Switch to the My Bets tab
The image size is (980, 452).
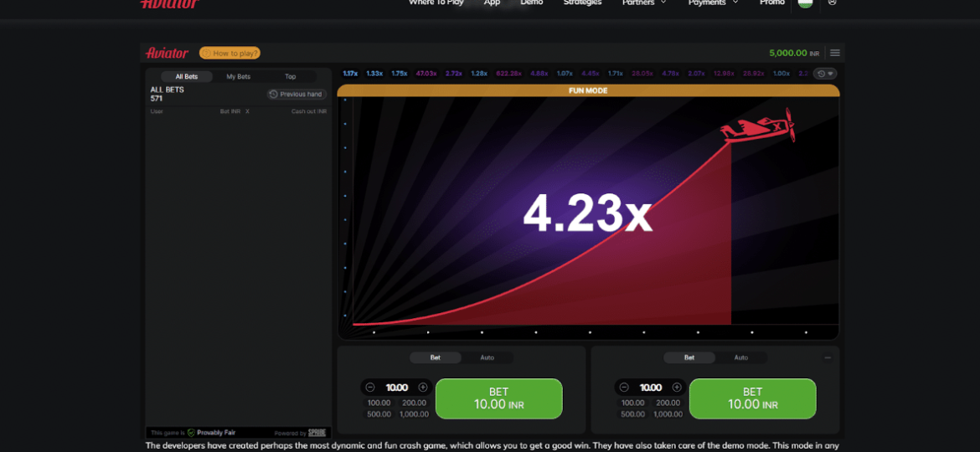click(238, 77)
